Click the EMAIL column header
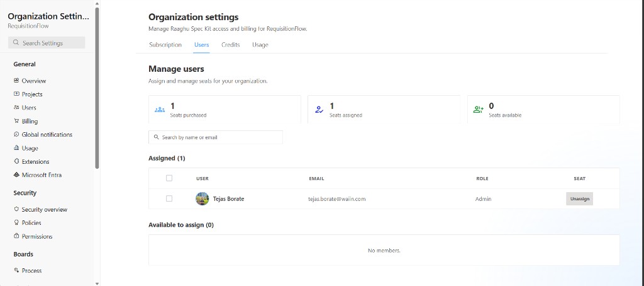Image resolution: width=644 pixels, height=286 pixels. (x=317, y=179)
